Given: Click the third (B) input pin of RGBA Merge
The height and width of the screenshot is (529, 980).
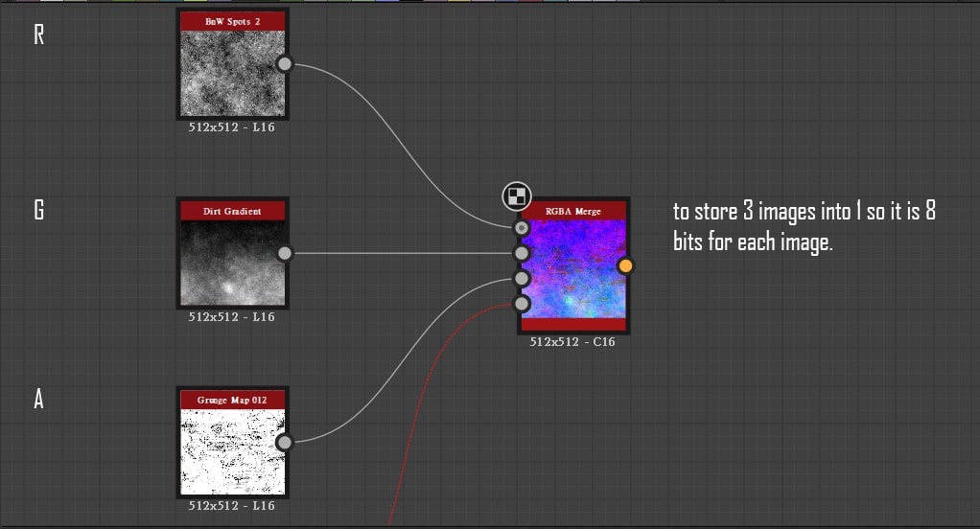Looking at the screenshot, I should (522, 278).
